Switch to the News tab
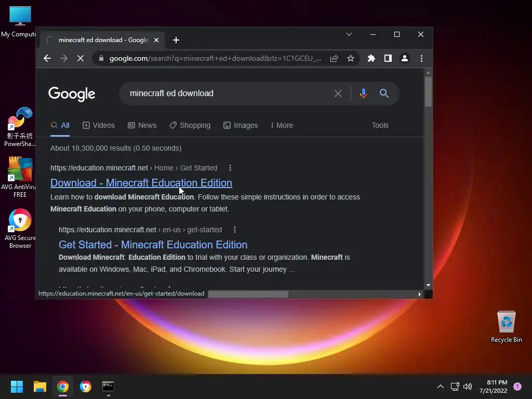Screen dimensions: 532x399 (x=142, y=125)
